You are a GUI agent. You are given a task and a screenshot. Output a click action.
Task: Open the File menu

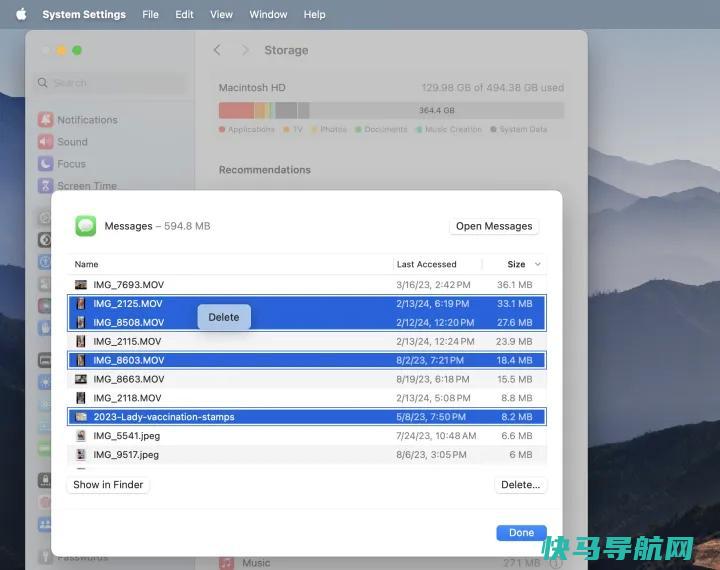(150, 14)
